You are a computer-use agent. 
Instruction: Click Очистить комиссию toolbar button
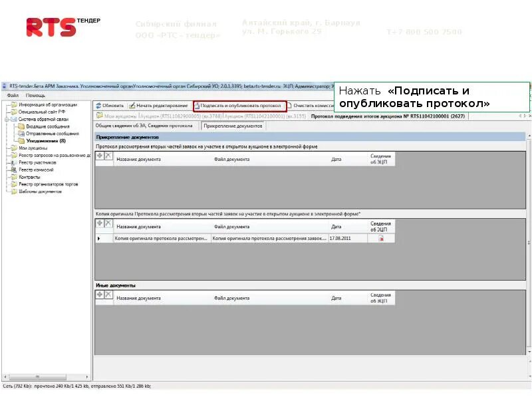point(311,106)
